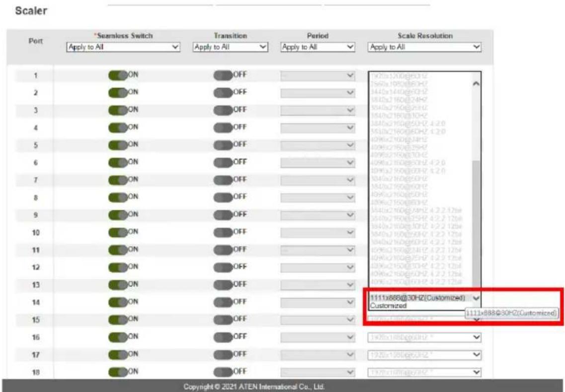The height and width of the screenshot is (392, 565).
Task: Enable Transition for port 7
Action: coord(223,180)
